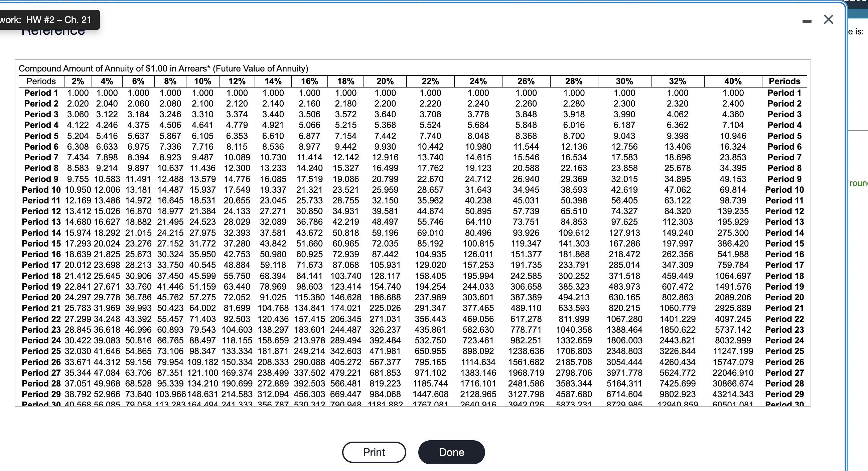Click the Print button
The image size is (868, 471).
pyautogui.click(x=374, y=452)
